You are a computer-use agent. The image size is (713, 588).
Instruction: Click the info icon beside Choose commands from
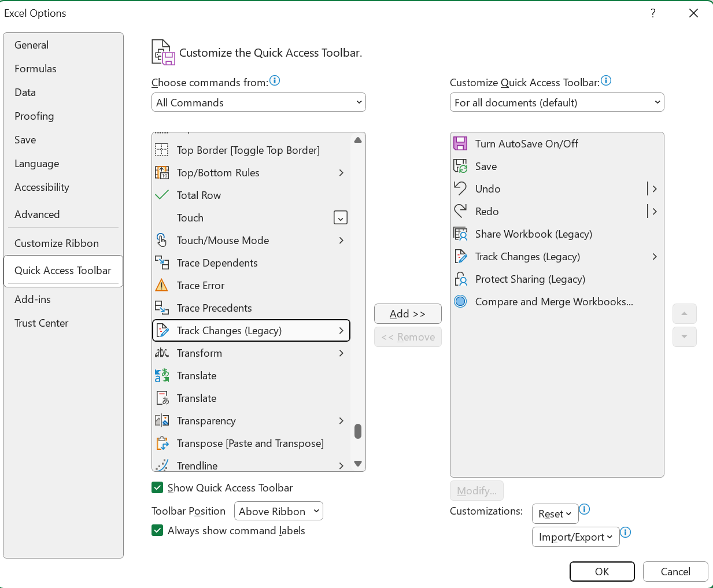(275, 81)
